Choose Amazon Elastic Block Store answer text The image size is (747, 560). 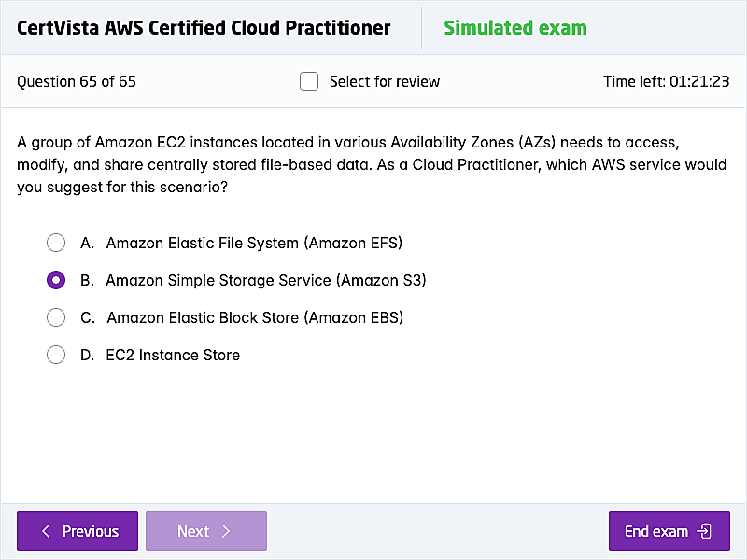(x=255, y=317)
